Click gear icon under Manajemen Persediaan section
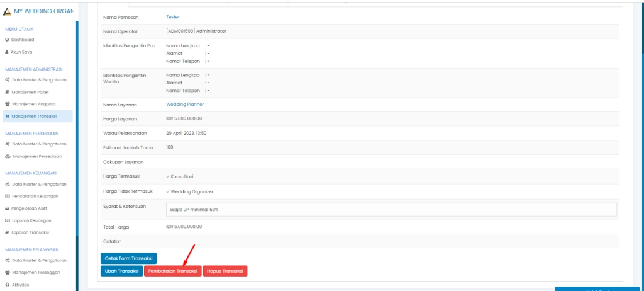The image size is (644, 291). click(8, 144)
